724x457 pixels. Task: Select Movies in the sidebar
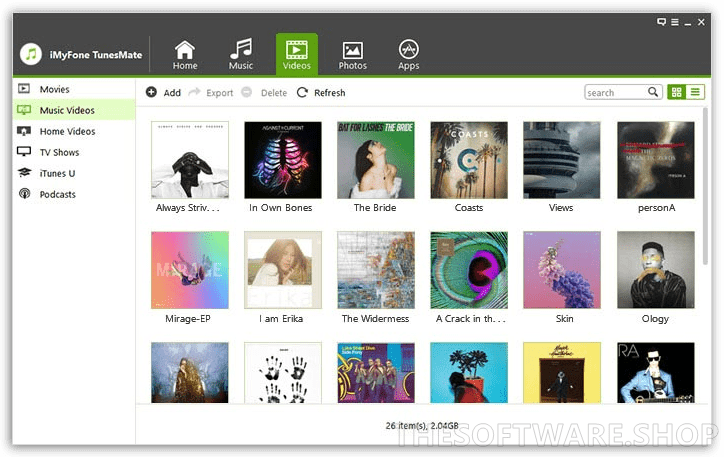pyautogui.click(x=54, y=89)
